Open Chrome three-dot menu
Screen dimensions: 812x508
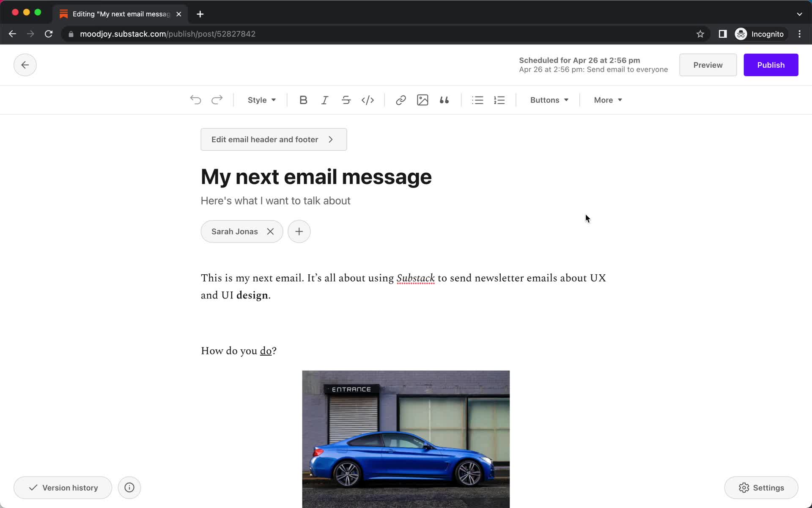click(x=799, y=34)
